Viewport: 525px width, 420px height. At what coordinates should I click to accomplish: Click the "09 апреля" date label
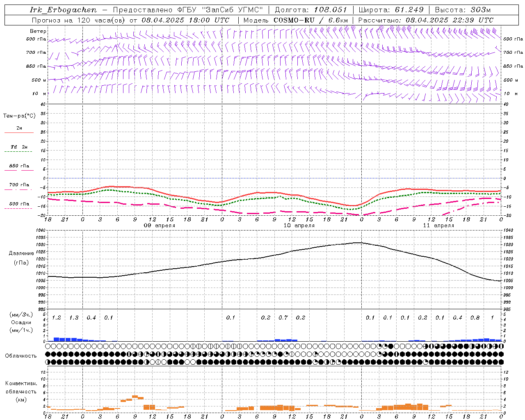[159, 226]
